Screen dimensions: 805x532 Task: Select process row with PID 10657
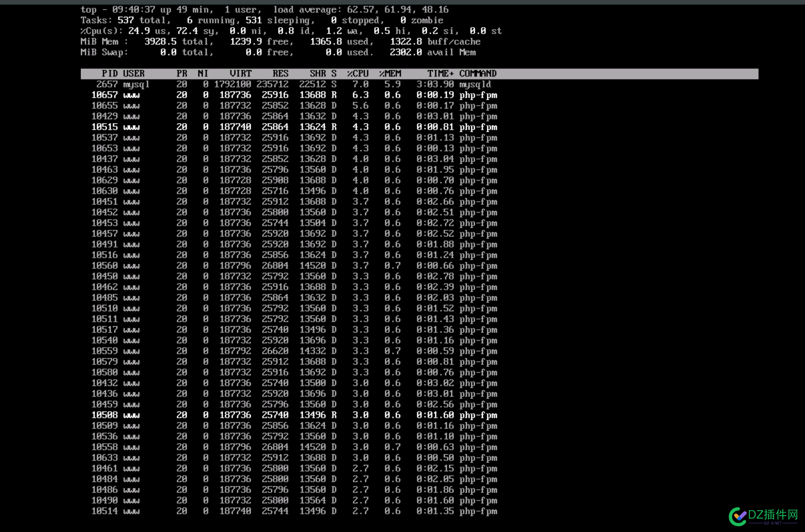tap(293, 95)
